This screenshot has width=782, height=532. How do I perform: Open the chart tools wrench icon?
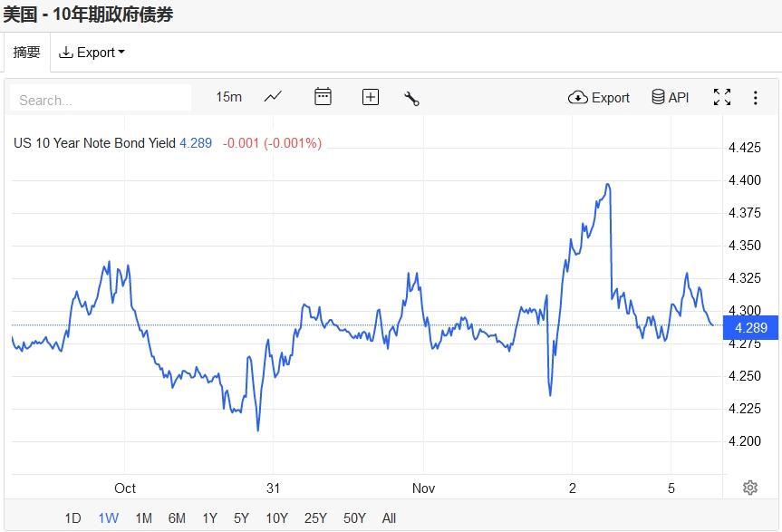(411, 98)
